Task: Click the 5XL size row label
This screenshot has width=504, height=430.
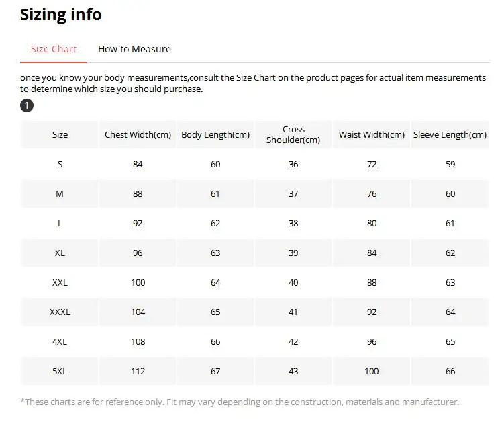Action: [60, 371]
